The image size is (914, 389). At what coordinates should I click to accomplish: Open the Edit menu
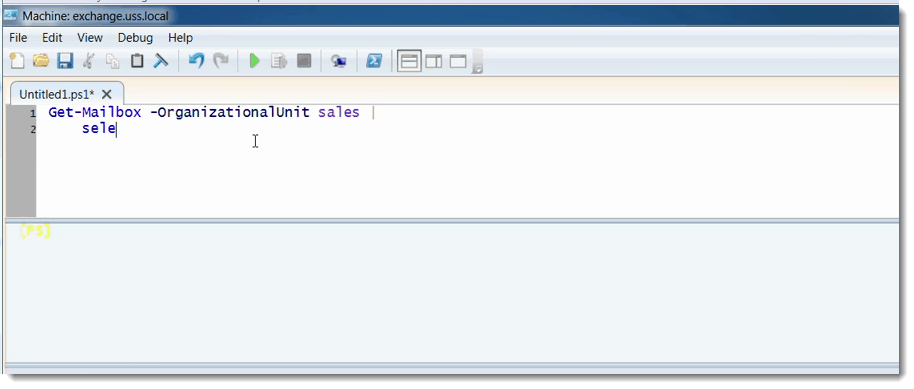tap(52, 38)
